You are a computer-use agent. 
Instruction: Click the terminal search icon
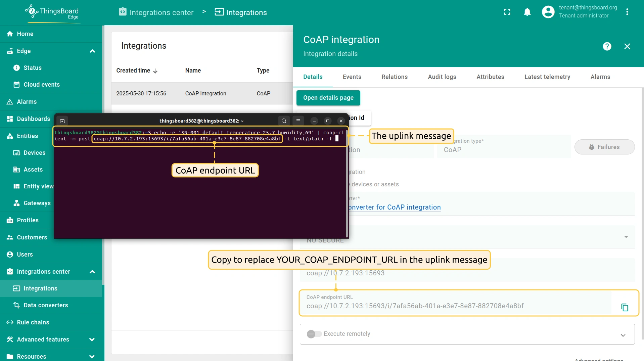(x=284, y=121)
